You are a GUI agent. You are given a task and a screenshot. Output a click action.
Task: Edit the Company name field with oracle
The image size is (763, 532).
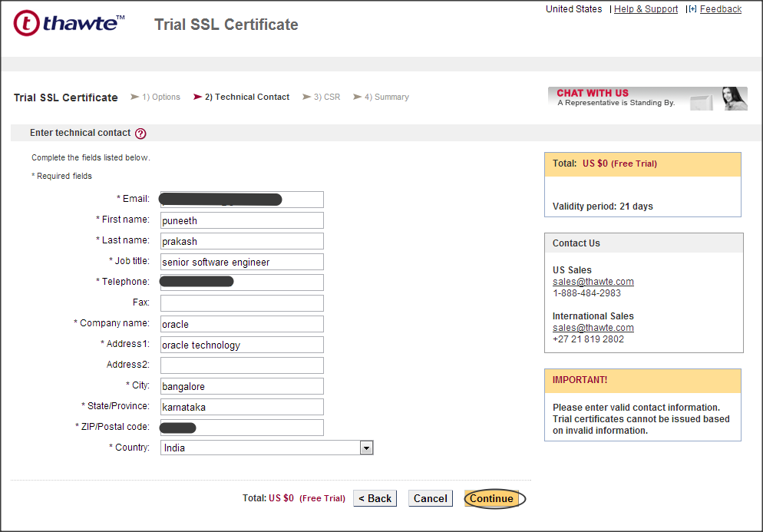(242, 324)
